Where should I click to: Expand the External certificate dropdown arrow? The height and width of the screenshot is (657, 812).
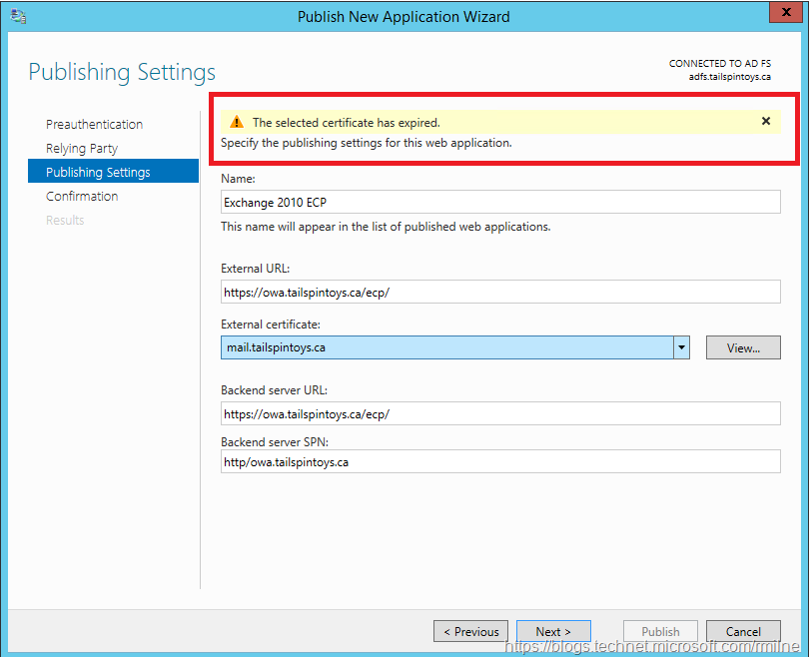point(681,347)
